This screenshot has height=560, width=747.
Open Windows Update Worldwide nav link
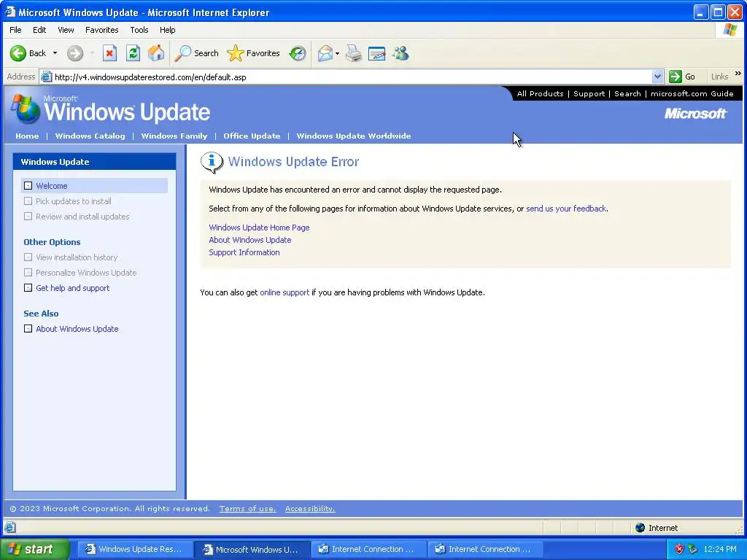[354, 136]
